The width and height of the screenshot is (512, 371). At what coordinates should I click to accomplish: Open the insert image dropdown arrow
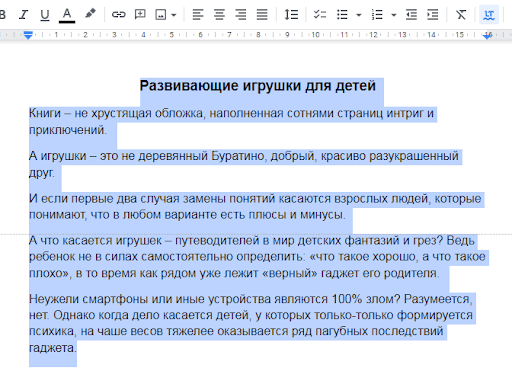pyautogui.click(x=174, y=15)
